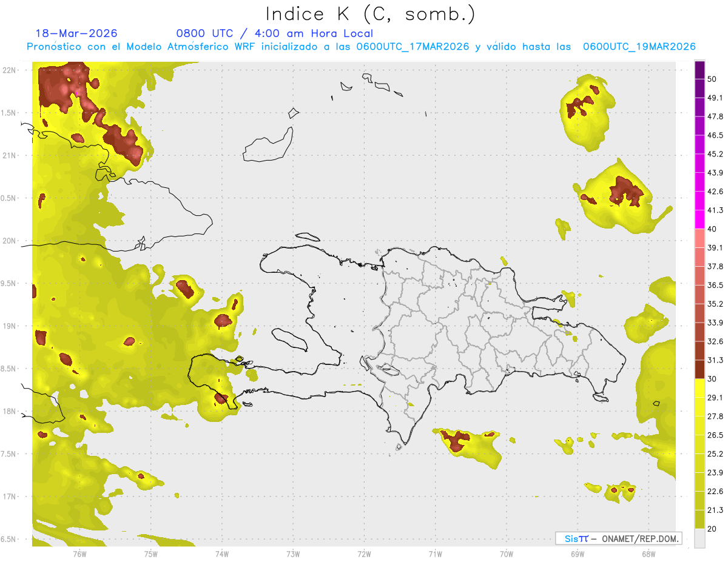This screenshot has height=562, width=728.
Task: Click the latitude axis label '17N'
Action: pyautogui.click(x=8, y=497)
